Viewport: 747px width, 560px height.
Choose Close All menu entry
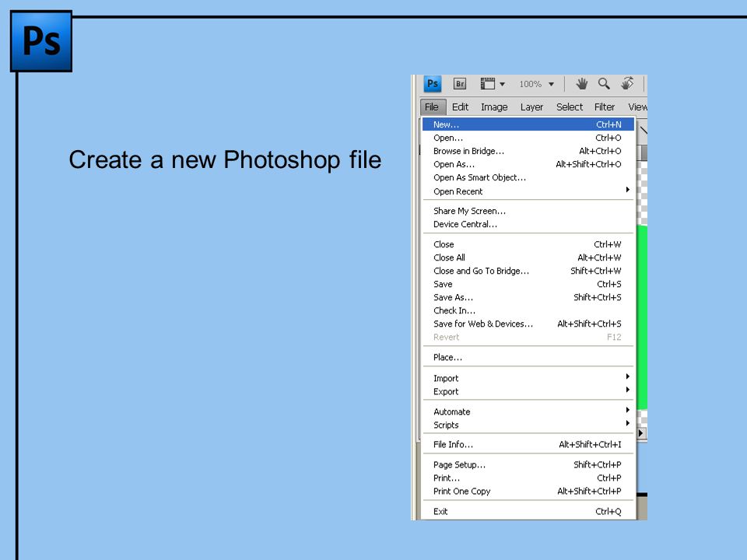(528, 257)
